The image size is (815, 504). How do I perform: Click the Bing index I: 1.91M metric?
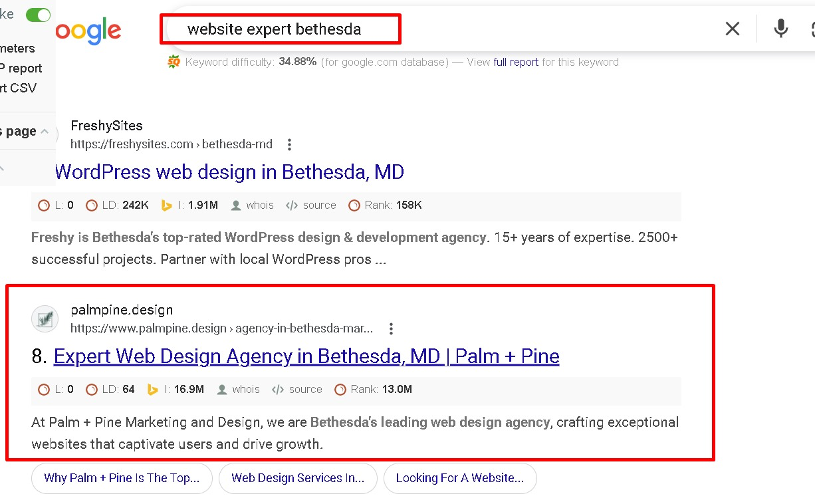(189, 205)
